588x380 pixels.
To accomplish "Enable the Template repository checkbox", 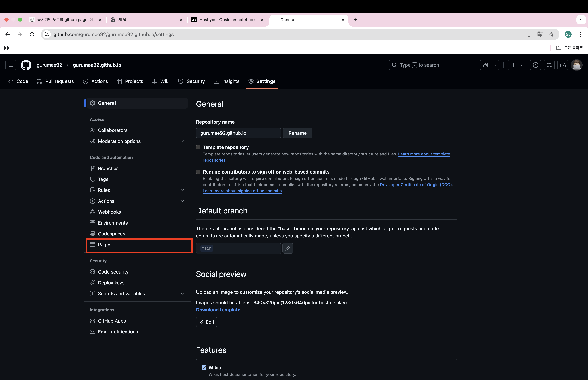I will click(x=198, y=147).
